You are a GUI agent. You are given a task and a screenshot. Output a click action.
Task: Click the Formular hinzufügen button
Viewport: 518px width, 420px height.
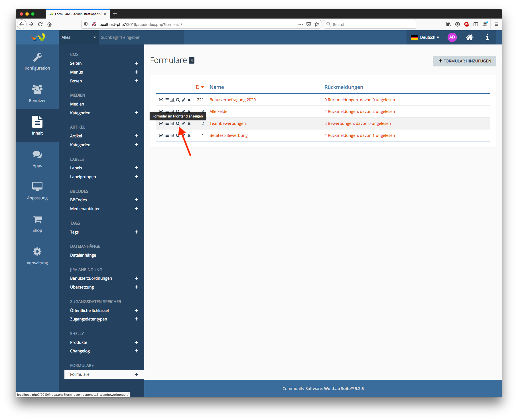[464, 61]
